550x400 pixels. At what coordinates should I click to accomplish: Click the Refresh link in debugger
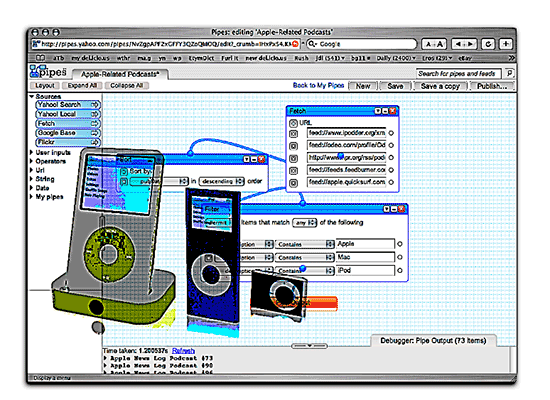pos(183,351)
